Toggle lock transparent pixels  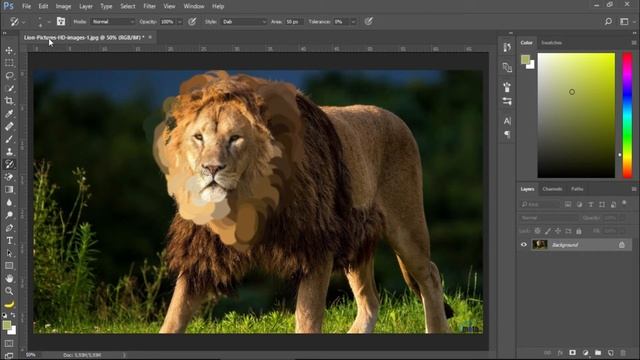point(537,231)
